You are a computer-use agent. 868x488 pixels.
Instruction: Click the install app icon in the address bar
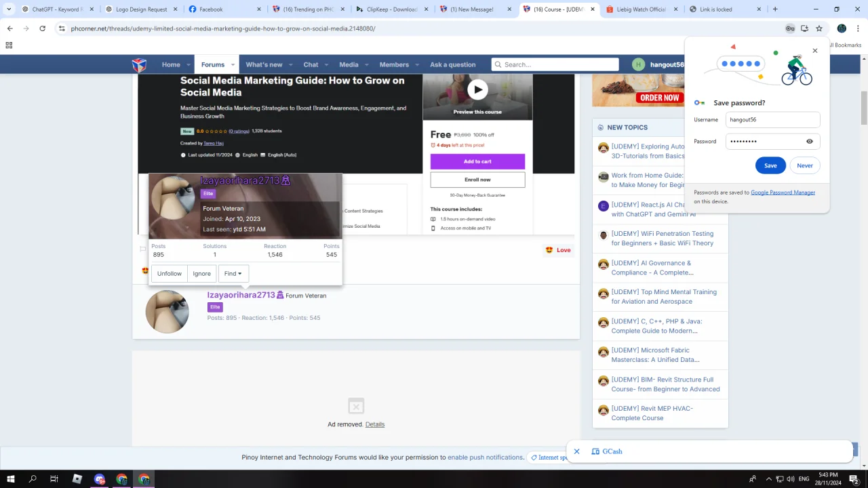804,28
